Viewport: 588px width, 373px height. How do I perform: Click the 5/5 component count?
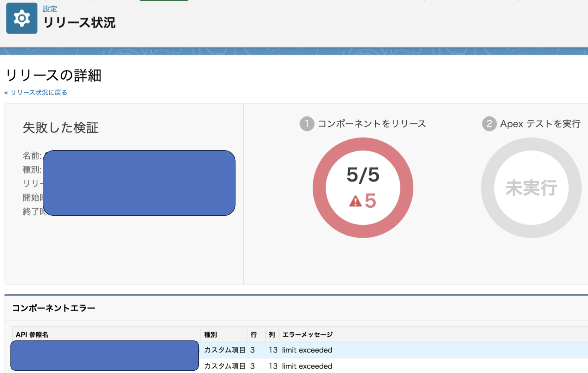[x=363, y=175]
